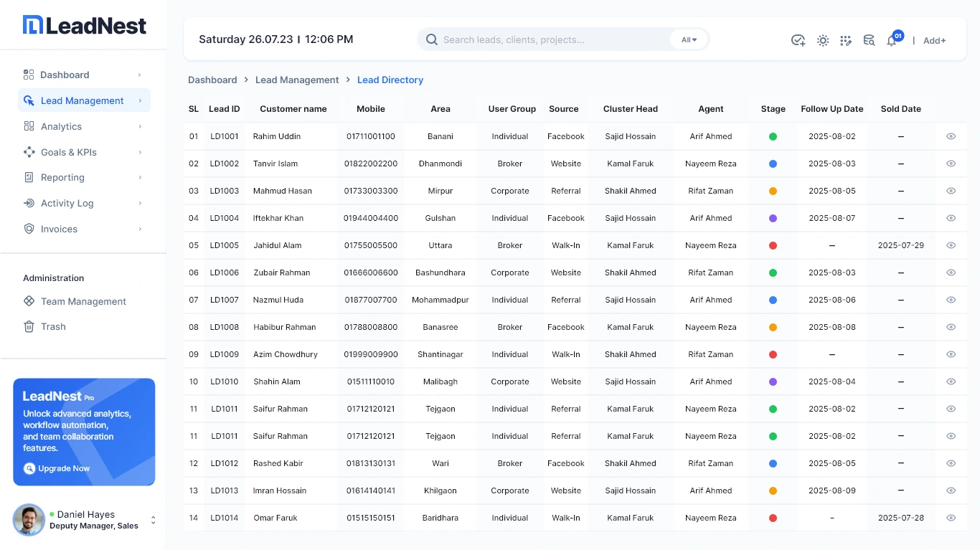
Task: Open user profile switcher arrows
Action: click(153, 520)
